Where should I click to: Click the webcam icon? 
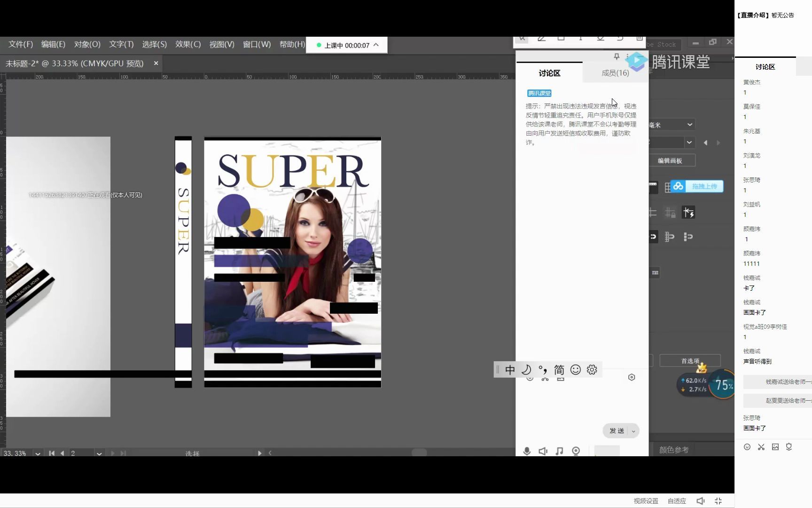[576, 451]
